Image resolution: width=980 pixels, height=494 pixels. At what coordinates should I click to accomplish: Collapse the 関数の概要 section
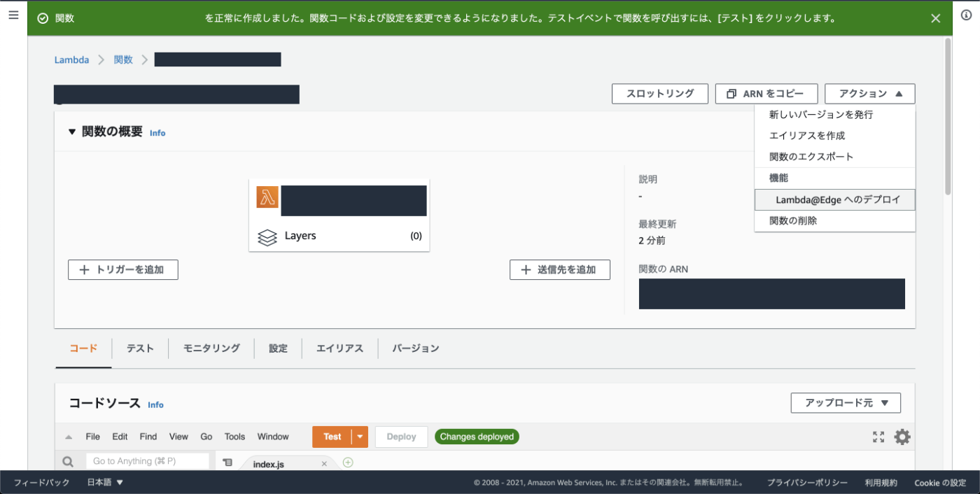72,132
